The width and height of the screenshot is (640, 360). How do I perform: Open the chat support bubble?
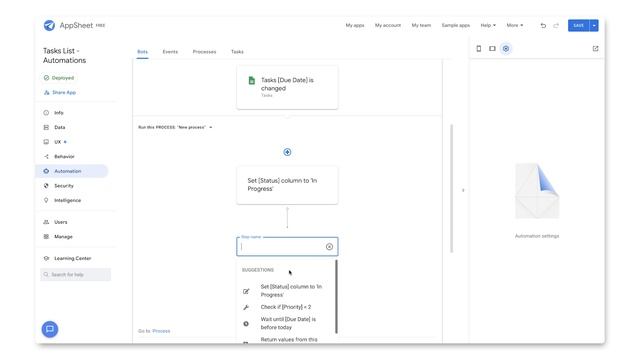[50, 329]
